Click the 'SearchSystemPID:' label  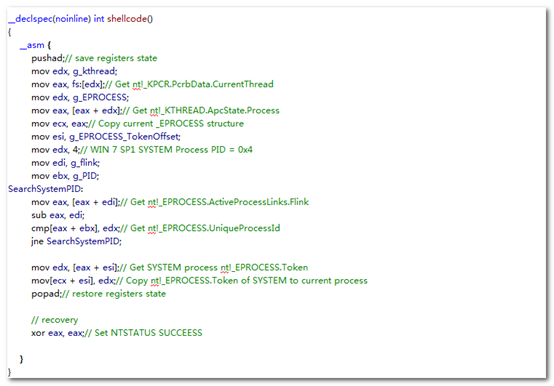46,189
